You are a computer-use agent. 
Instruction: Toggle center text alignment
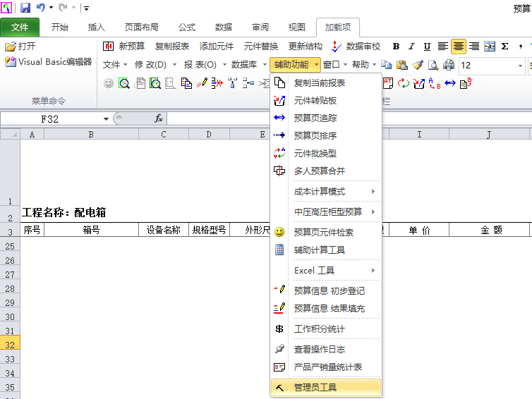(x=458, y=47)
